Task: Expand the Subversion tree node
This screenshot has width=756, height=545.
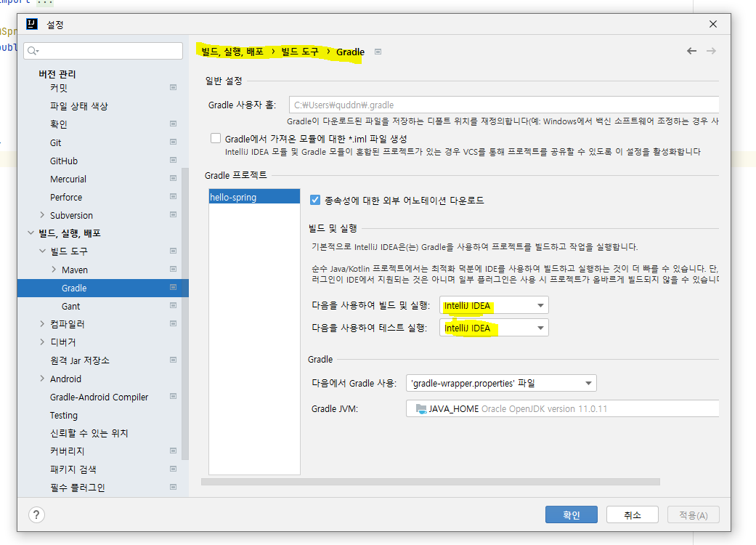Action: coord(42,215)
